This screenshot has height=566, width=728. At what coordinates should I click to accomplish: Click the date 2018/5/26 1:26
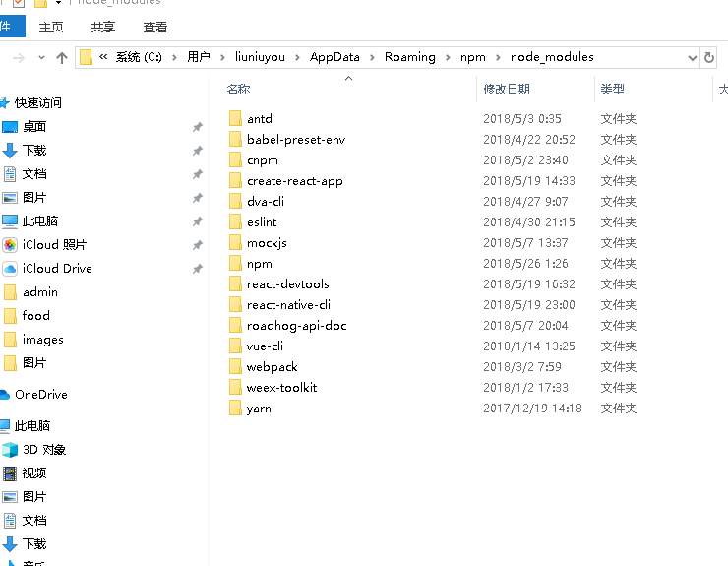click(x=525, y=264)
